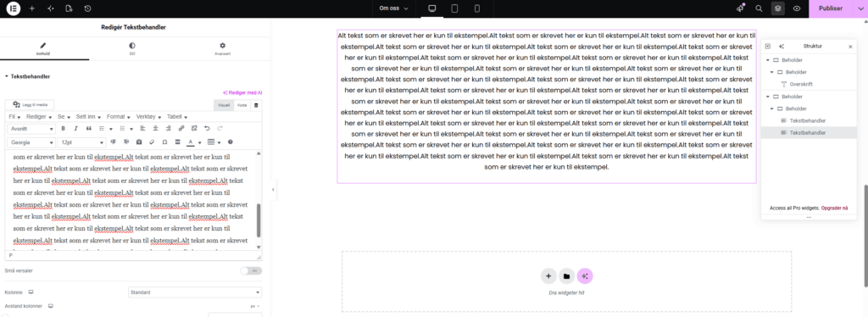This screenshot has height=317, width=868.
Task: Undo last edit in text editor
Action: pos(207,129)
